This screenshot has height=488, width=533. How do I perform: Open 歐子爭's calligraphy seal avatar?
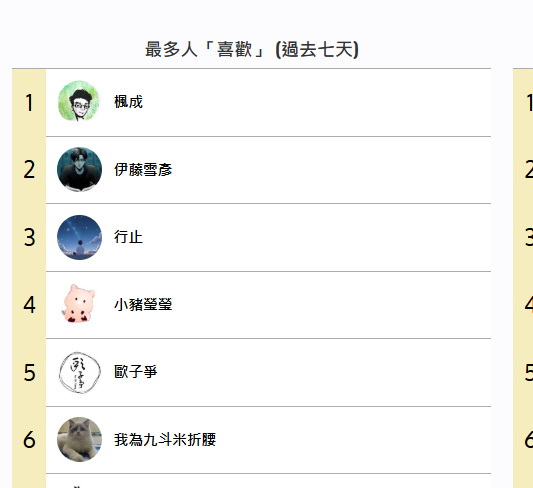point(79,372)
